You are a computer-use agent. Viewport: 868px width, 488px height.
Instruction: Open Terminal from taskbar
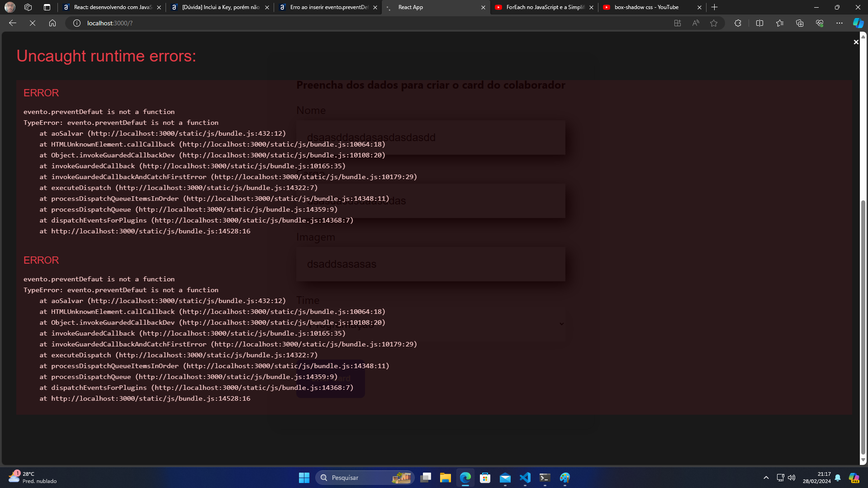[545, 478]
